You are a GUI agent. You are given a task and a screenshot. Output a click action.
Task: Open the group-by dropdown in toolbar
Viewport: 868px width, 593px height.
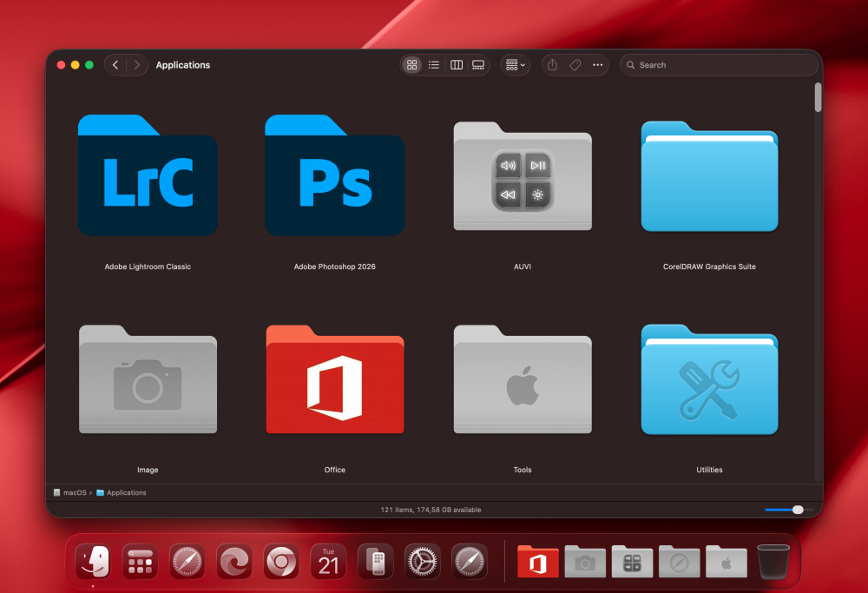[516, 65]
